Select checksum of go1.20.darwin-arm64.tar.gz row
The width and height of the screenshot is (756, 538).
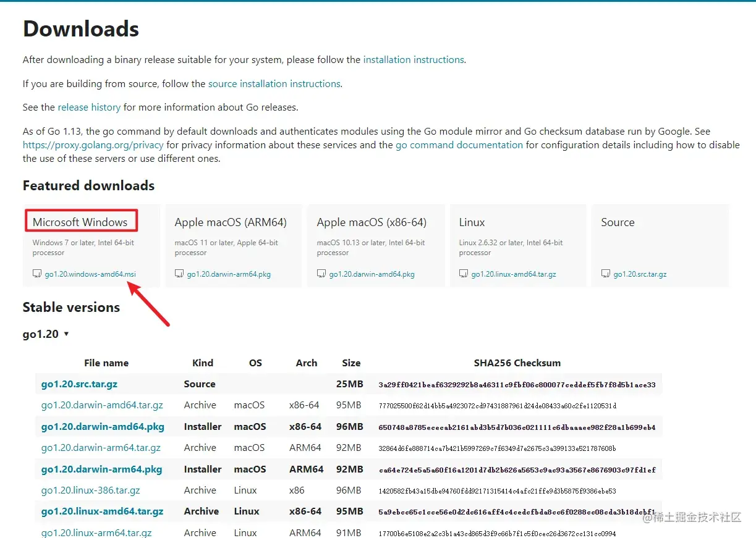point(497,448)
